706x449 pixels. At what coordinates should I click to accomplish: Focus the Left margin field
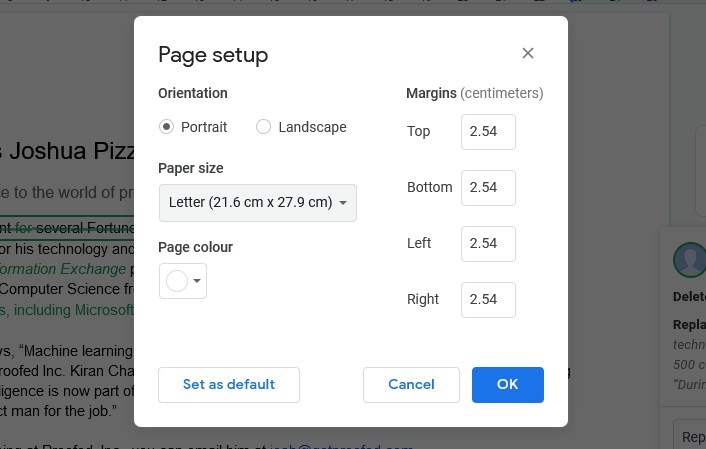(x=488, y=244)
